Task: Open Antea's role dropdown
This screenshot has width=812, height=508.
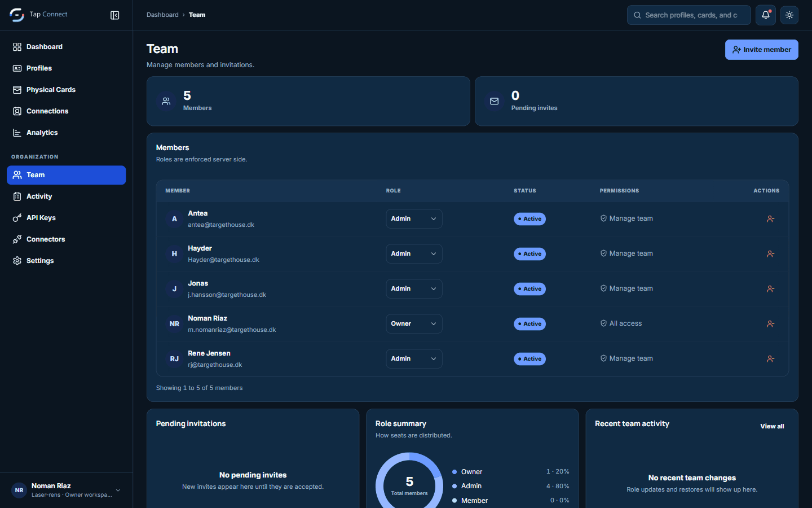Action: pyautogui.click(x=414, y=219)
